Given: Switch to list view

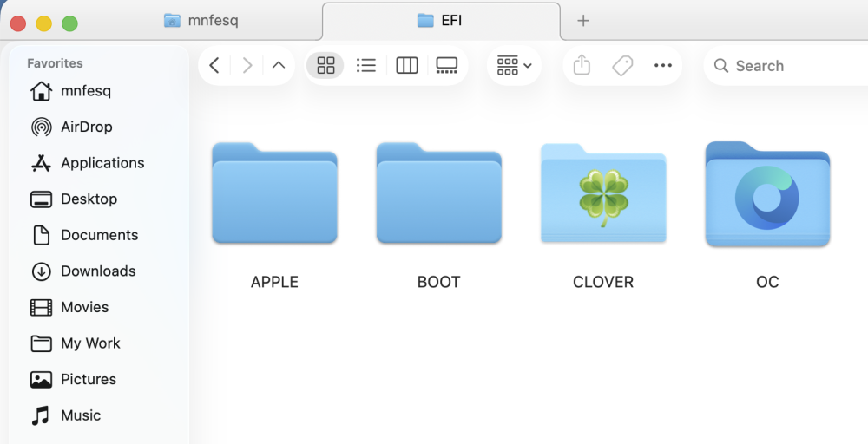Looking at the screenshot, I should tap(366, 66).
